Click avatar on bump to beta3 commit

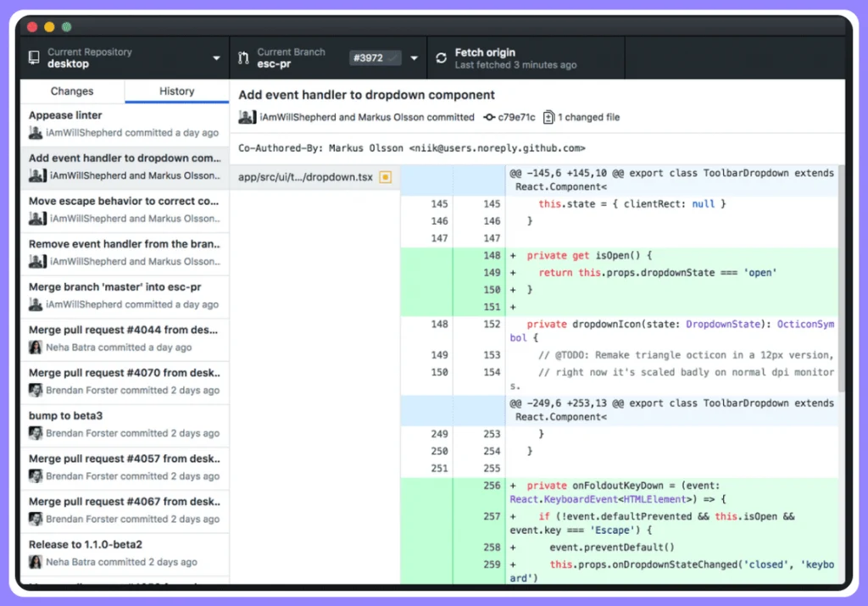tap(36, 433)
